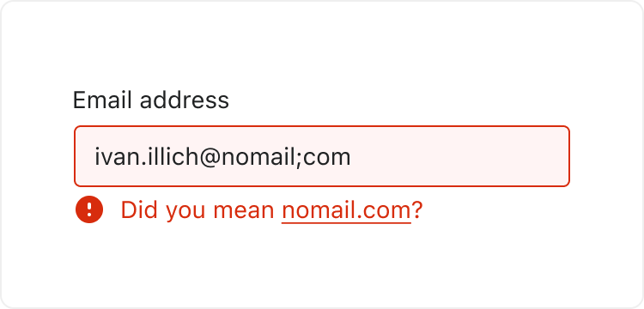The height and width of the screenshot is (309, 644).
Task: Click the empty right side of email field
Action: tap(460, 156)
